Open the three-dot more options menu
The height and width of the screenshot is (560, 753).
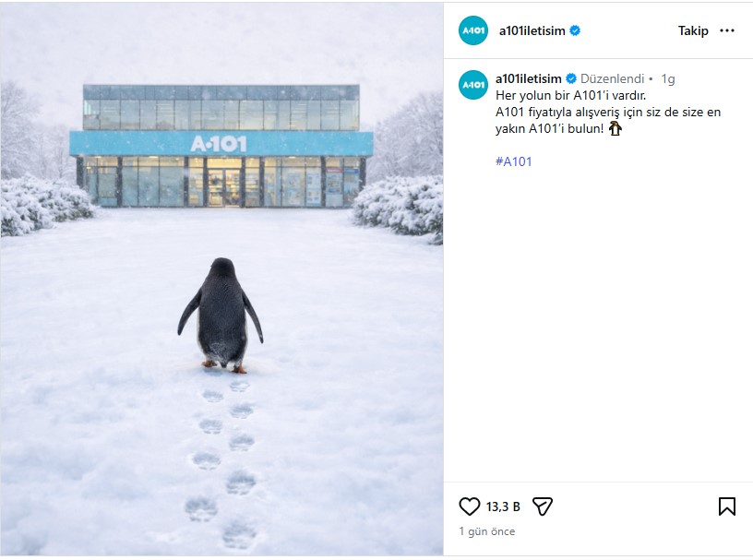pyautogui.click(x=727, y=30)
